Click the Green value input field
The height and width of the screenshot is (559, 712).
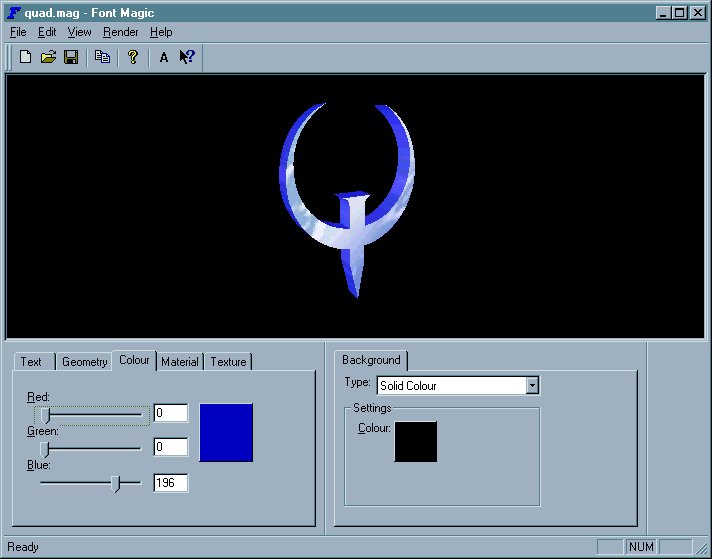171,447
